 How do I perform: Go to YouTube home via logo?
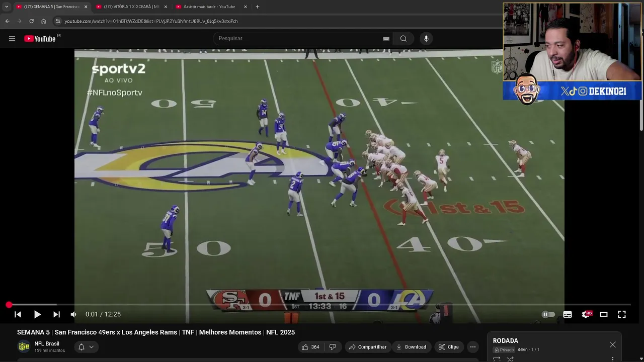click(x=40, y=39)
